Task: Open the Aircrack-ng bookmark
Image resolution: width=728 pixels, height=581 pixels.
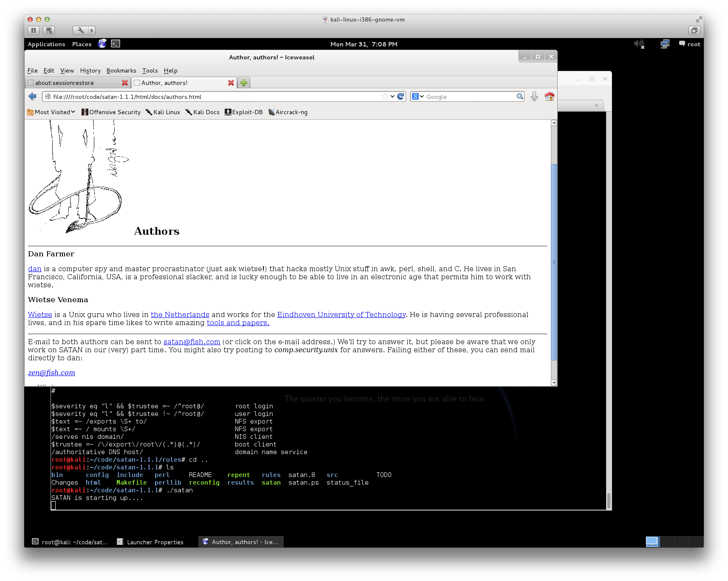Action: [288, 112]
